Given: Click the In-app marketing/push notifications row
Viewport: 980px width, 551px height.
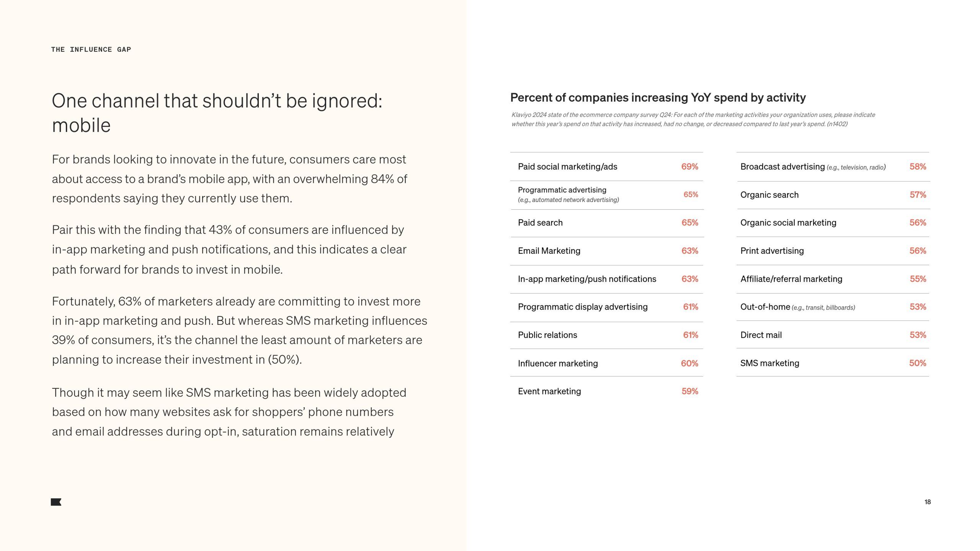Looking at the screenshot, I should 607,279.
